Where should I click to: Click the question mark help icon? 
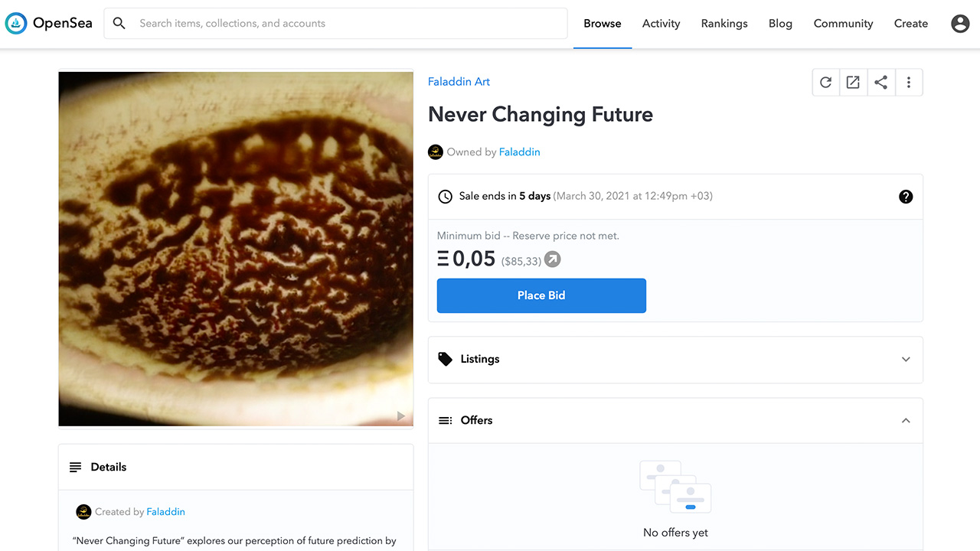tap(906, 197)
